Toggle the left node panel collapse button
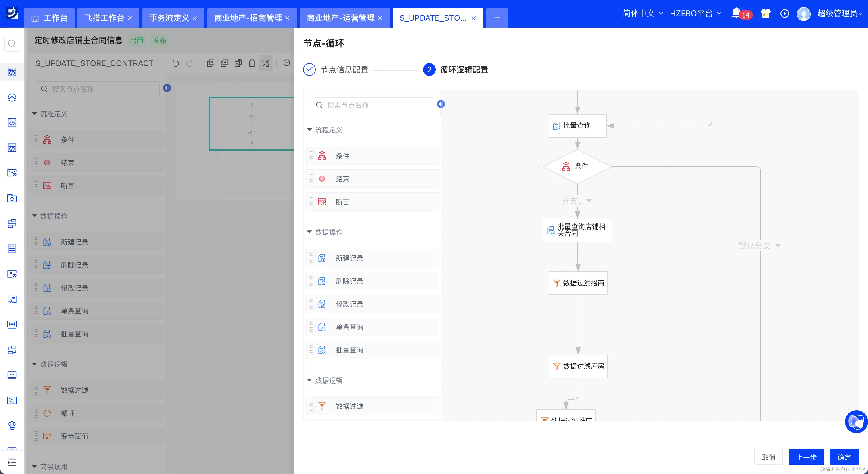The width and height of the screenshot is (868, 474). (167, 88)
